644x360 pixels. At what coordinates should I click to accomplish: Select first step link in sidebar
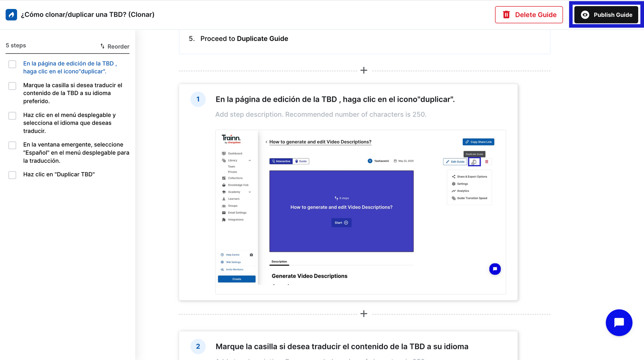click(x=70, y=67)
